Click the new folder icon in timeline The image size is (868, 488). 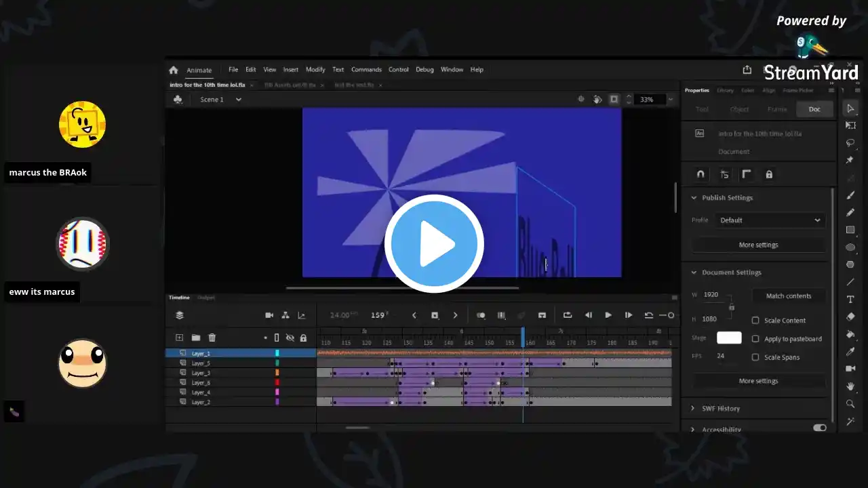point(195,338)
